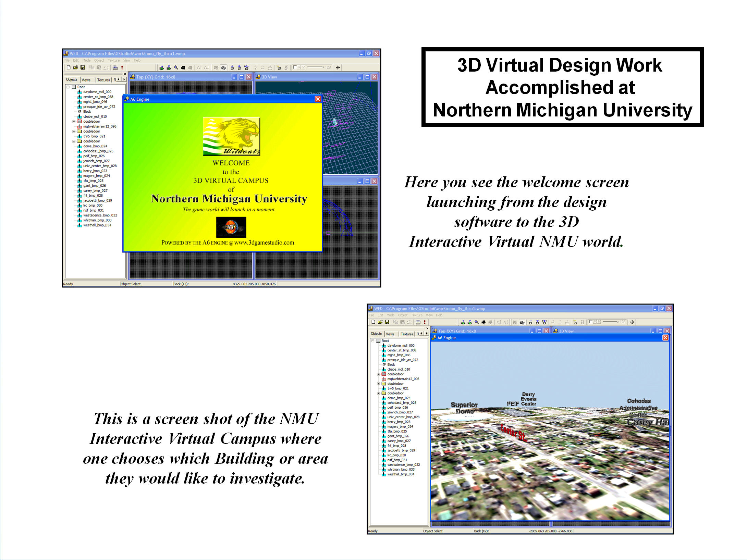The width and height of the screenshot is (747, 560).
Task: Click the www.3dgamestudio.com link on the welcome screen
Action: (264, 242)
